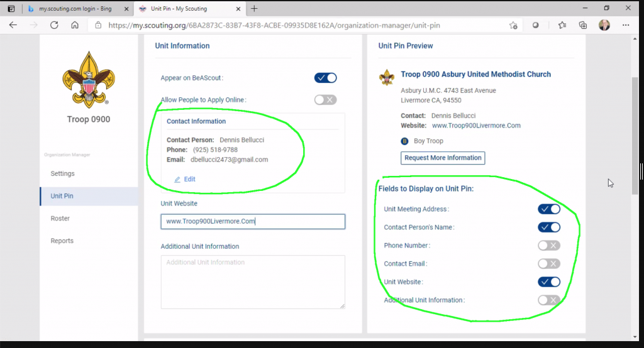Click the Request More Information button
Screen dimensions: 644x348
[x=443, y=158]
